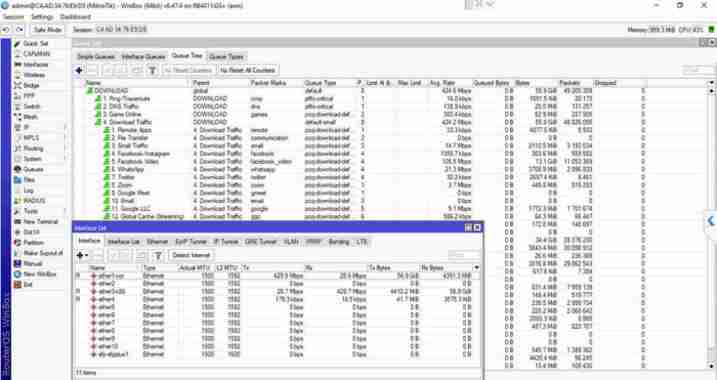Screen dimensions: 717x380
Task: Switch to the Interface Queues tab
Action: point(143,57)
